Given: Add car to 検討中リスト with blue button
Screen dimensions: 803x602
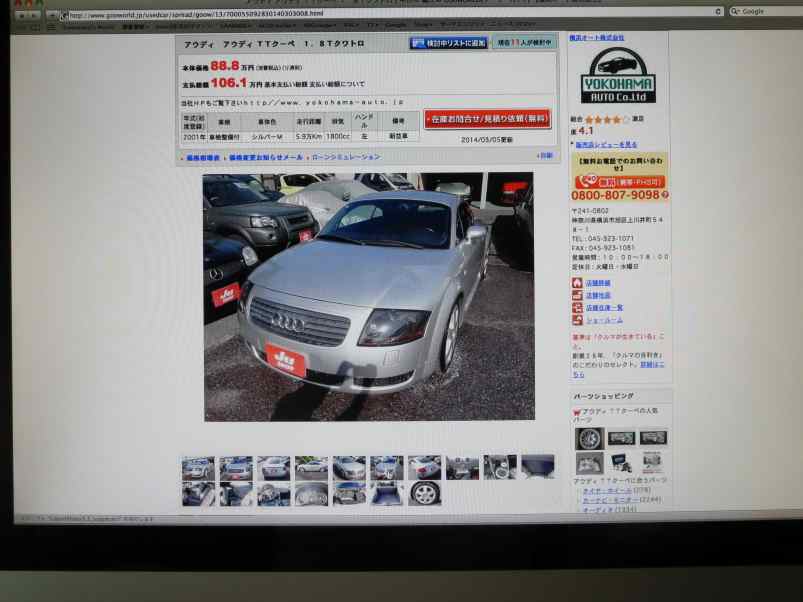Looking at the screenshot, I should pos(449,43).
